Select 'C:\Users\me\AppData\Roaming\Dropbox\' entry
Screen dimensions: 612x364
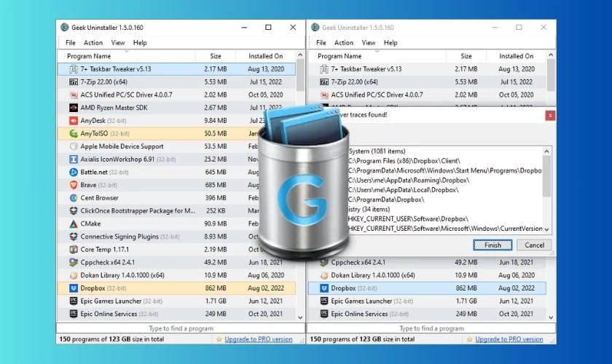point(409,181)
